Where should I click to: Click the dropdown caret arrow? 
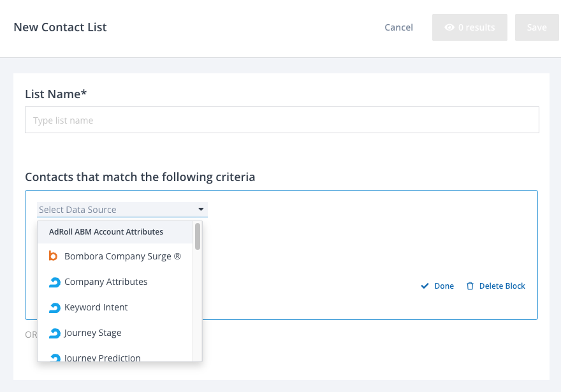201,209
